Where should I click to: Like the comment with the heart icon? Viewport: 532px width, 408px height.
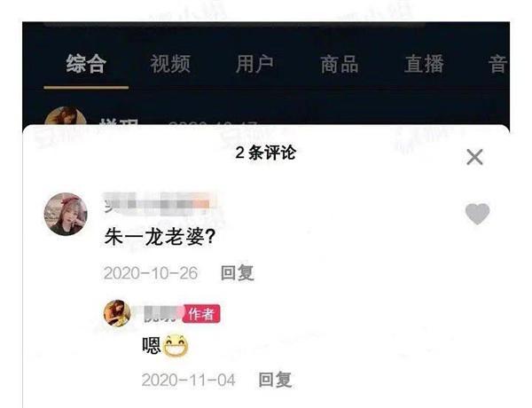(x=477, y=214)
